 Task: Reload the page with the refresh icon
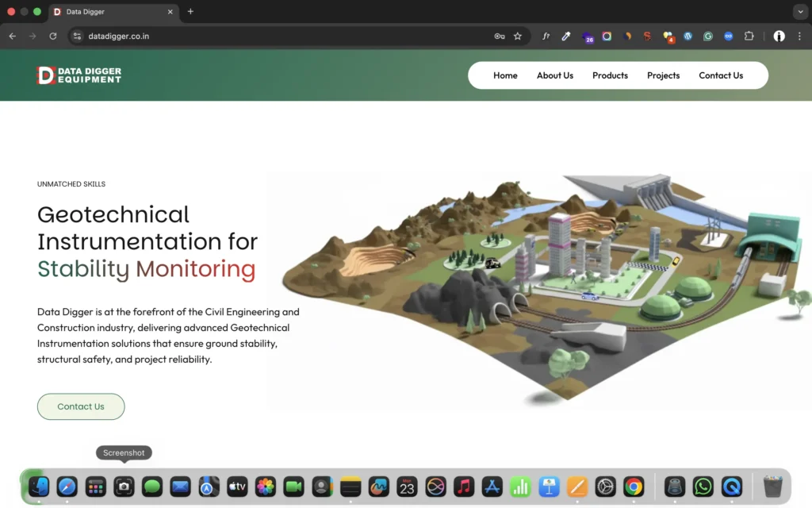pos(53,37)
